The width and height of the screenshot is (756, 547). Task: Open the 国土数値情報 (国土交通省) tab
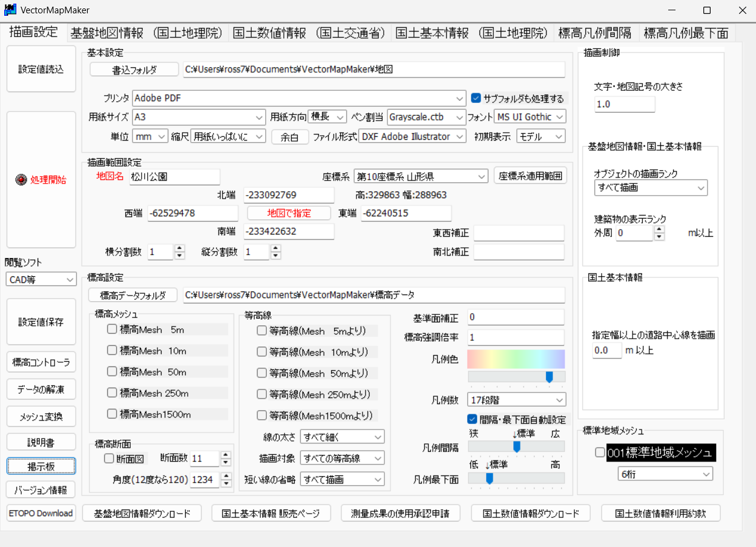pyautogui.click(x=309, y=33)
